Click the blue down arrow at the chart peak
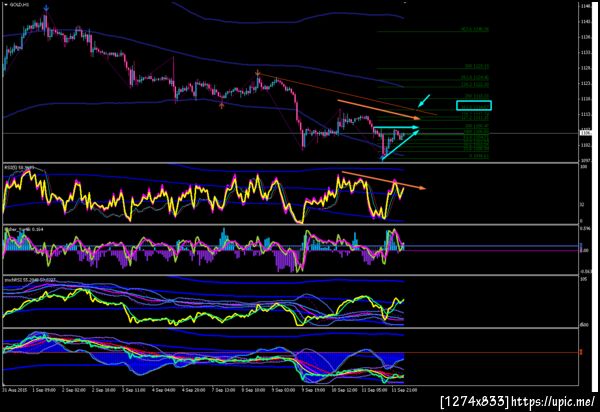 46,8
